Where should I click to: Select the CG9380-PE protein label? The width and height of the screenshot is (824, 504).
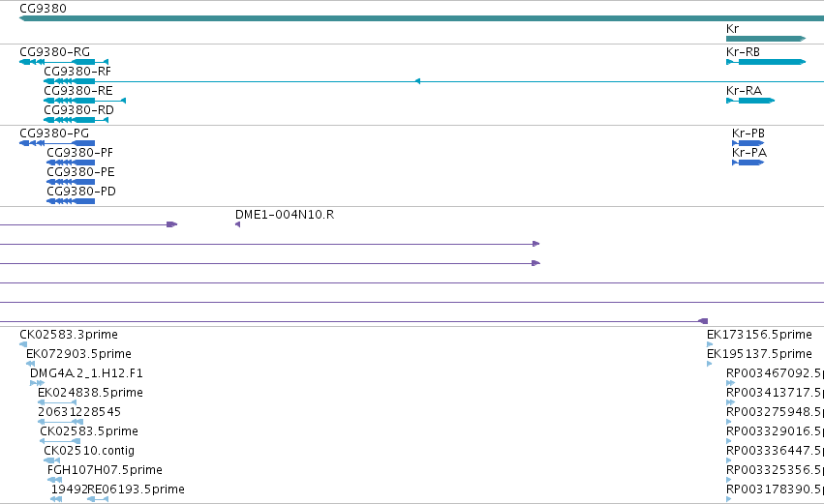[x=80, y=172]
